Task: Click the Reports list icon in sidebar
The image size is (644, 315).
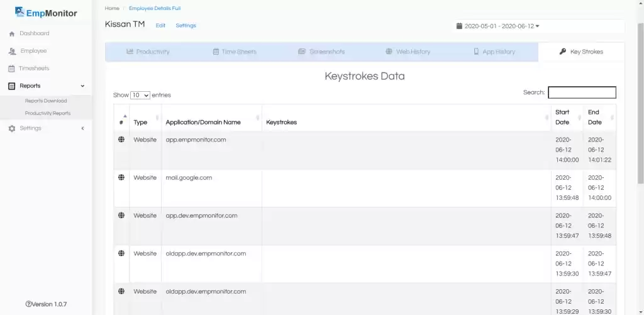Action: (12, 86)
